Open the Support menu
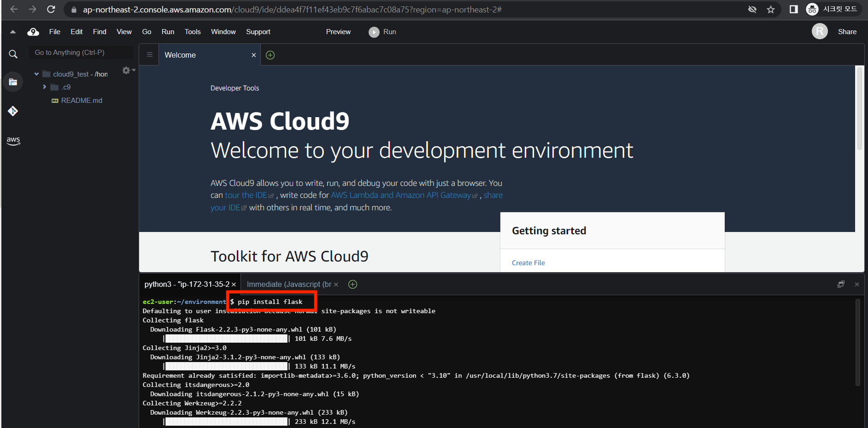 258,32
